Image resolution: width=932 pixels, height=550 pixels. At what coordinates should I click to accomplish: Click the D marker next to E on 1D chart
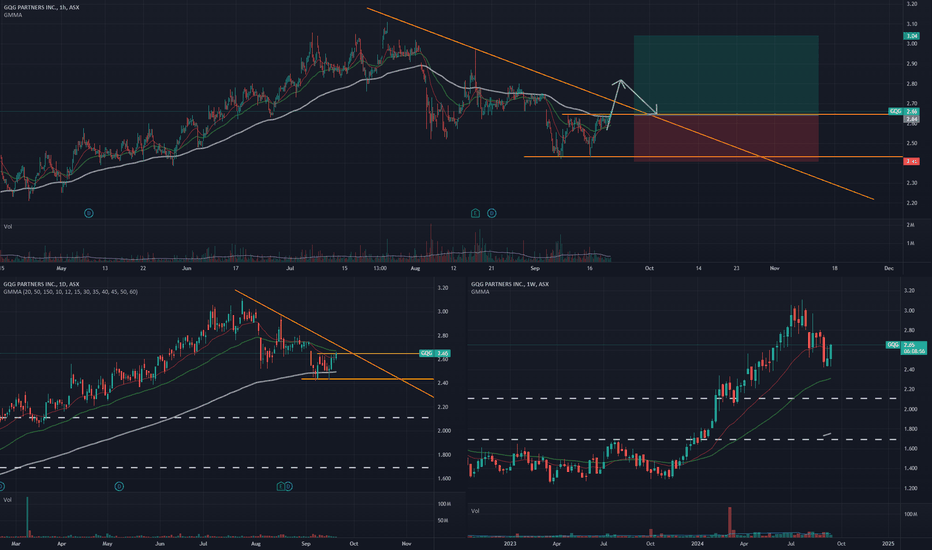[288, 486]
